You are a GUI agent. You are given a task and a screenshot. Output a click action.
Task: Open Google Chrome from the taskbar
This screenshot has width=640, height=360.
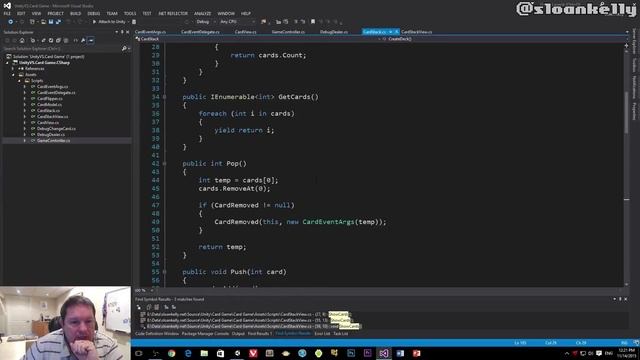[x=171, y=353]
